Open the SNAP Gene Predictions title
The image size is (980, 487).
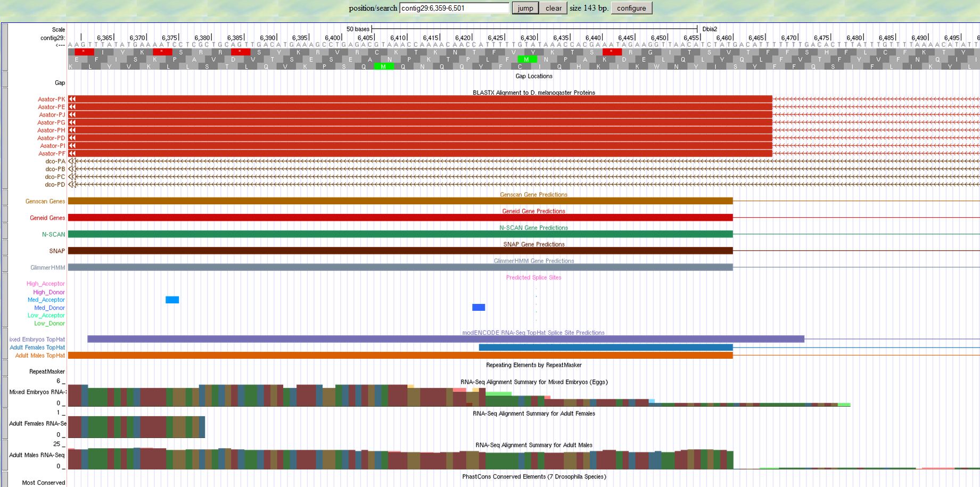point(534,244)
